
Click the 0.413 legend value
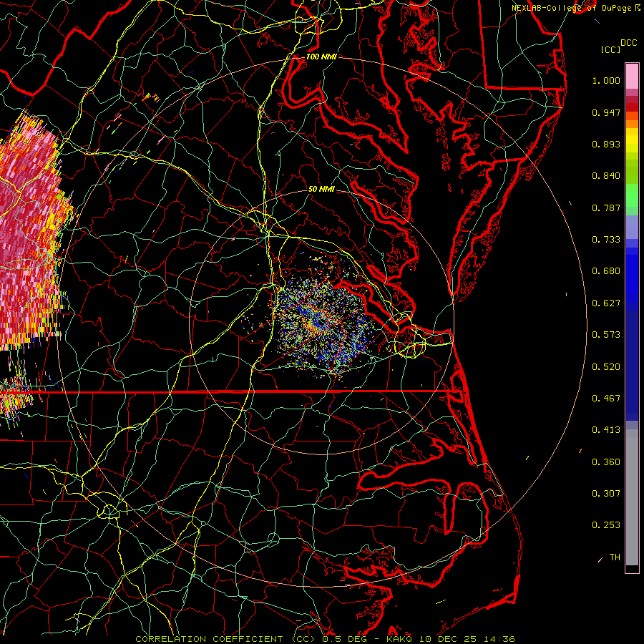[x=606, y=430]
